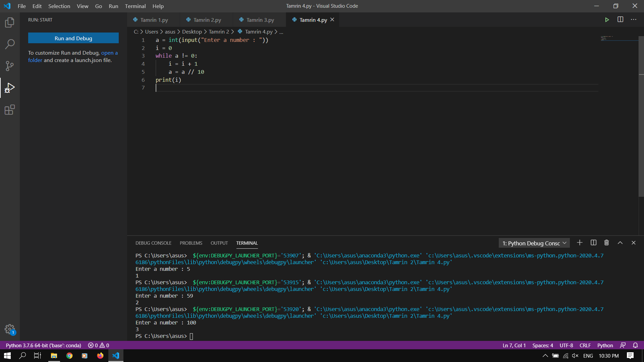Viewport: 644px width, 362px height.
Task: Select language mode Python in status bar
Action: coord(605,345)
